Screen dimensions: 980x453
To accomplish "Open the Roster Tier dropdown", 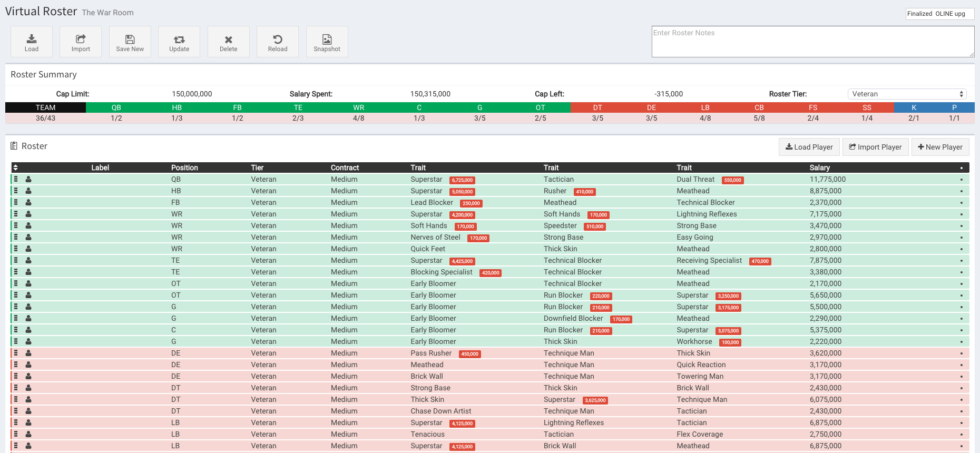I will click(x=907, y=94).
